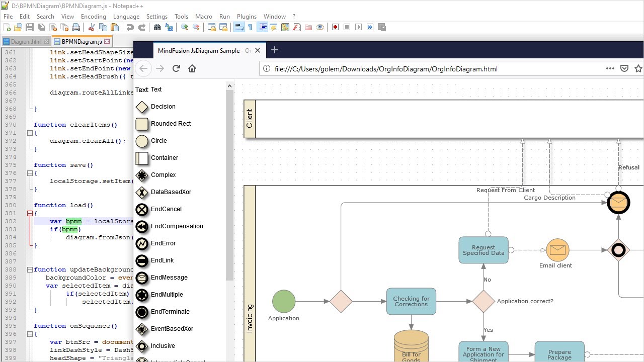Open the File menu in Notepad++
644x362 pixels.
pyautogui.click(x=8, y=17)
